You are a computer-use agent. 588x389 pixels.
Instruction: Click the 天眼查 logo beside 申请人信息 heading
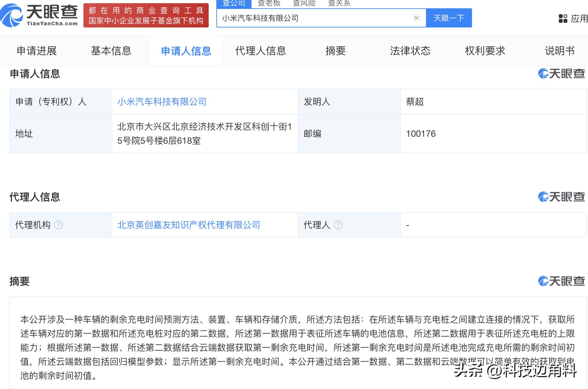pyautogui.click(x=561, y=74)
